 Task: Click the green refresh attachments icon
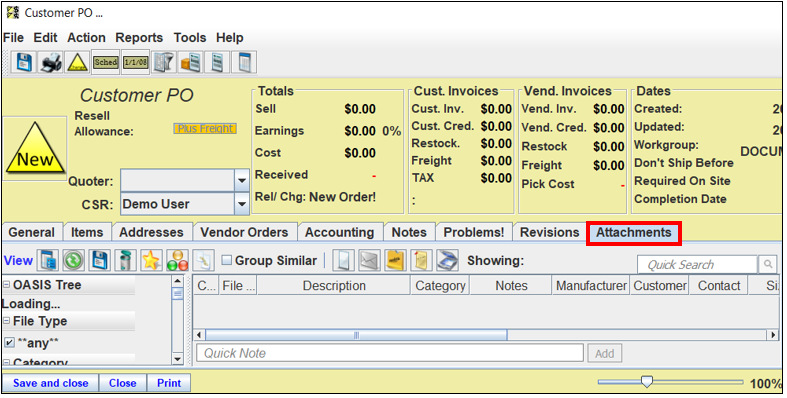pos(74,260)
